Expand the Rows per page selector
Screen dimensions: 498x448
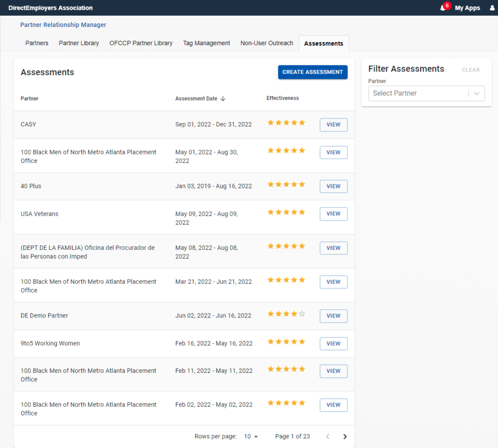[251, 436]
